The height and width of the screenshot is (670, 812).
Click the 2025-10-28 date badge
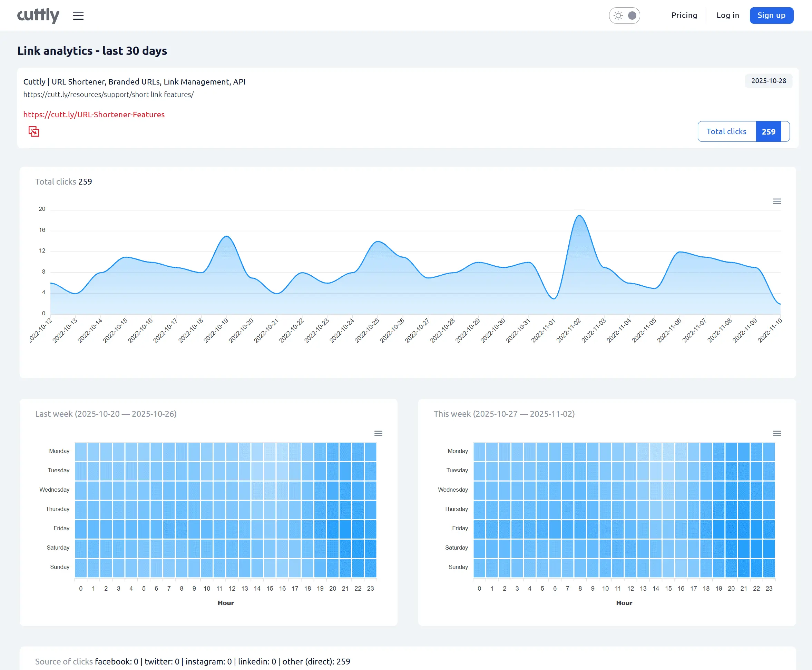tap(769, 81)
